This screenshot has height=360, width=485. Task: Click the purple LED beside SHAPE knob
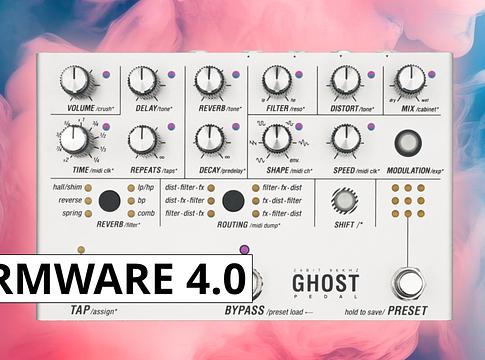299,127
